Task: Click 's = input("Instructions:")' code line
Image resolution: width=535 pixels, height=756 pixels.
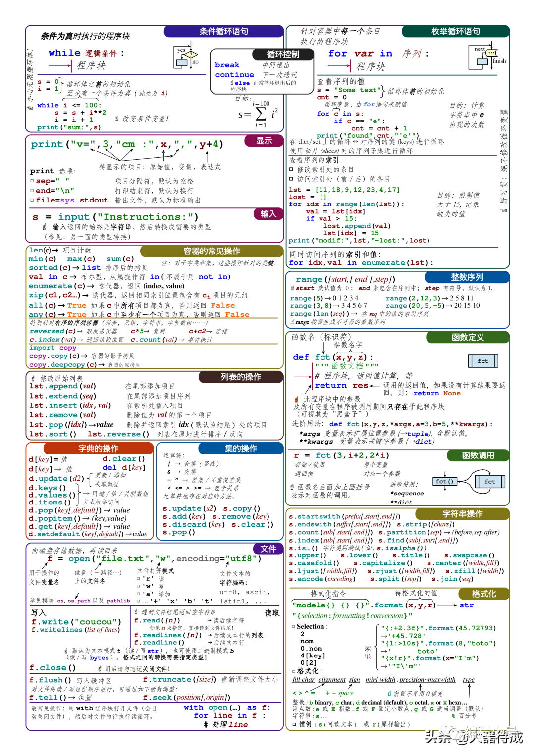Action: [115, 217]
